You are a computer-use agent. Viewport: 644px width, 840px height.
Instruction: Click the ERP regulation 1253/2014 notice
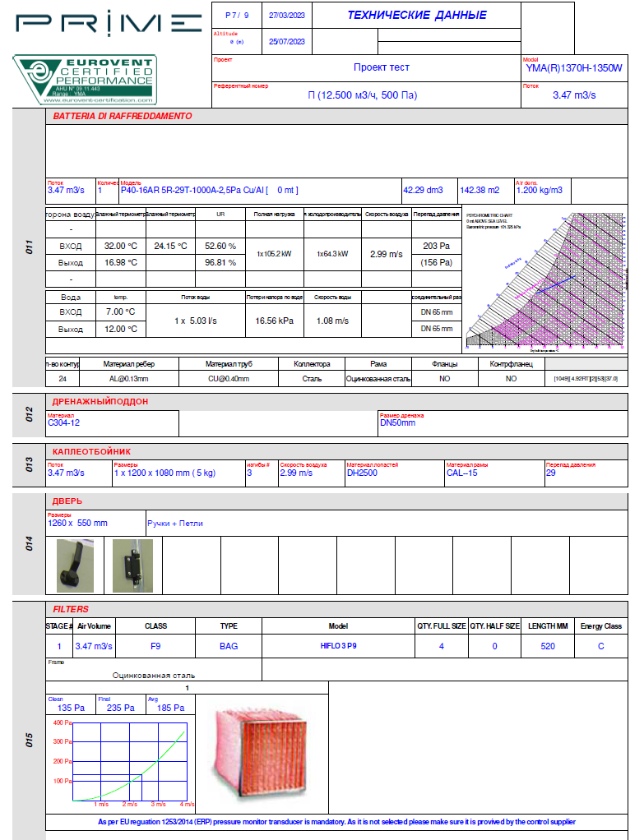pyautogui.click(x=336, y=822)
